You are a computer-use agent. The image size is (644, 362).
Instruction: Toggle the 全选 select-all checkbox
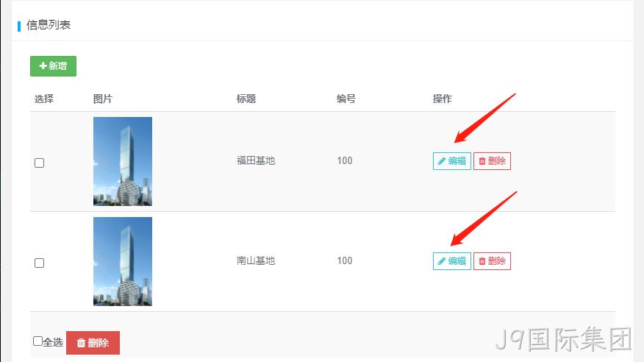pyautogui.click(x=37, y=341)
